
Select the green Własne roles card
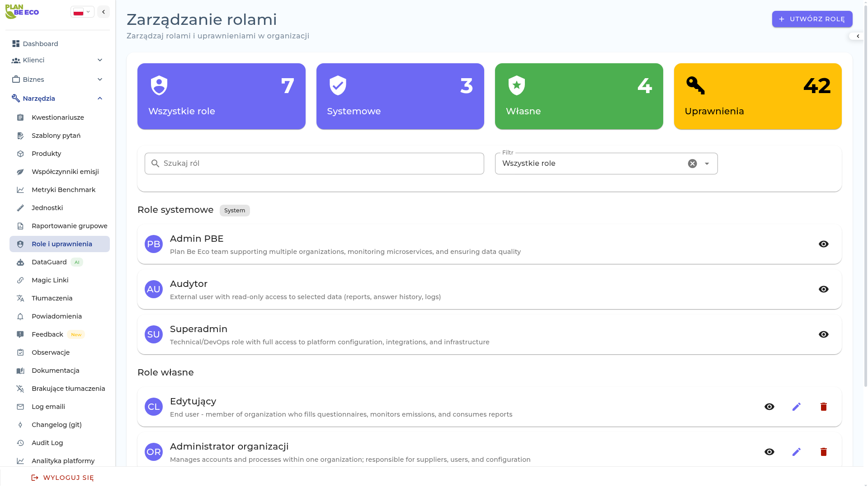[579, 96]
